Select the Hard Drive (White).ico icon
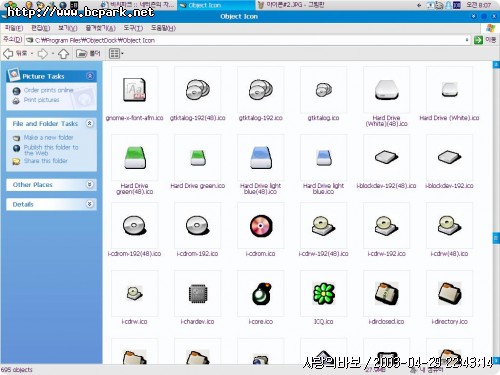Viewport: 500px width, 375px height. (x=449, y=90)
